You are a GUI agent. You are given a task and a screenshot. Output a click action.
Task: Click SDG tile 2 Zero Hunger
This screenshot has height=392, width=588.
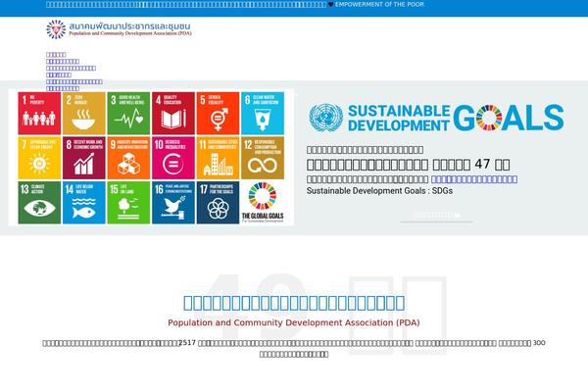coord(84,114)
